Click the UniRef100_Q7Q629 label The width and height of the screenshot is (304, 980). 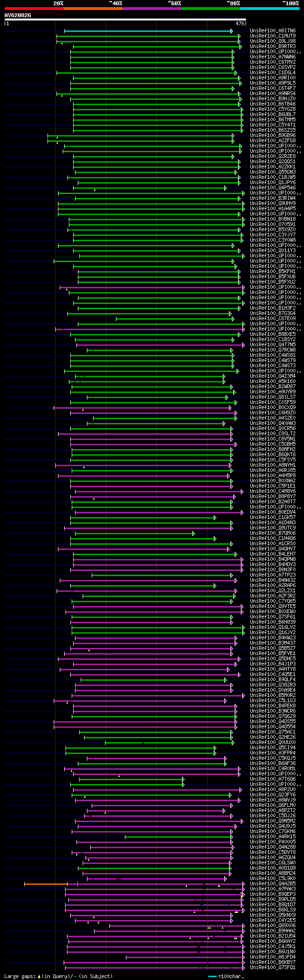pos(273,716)
